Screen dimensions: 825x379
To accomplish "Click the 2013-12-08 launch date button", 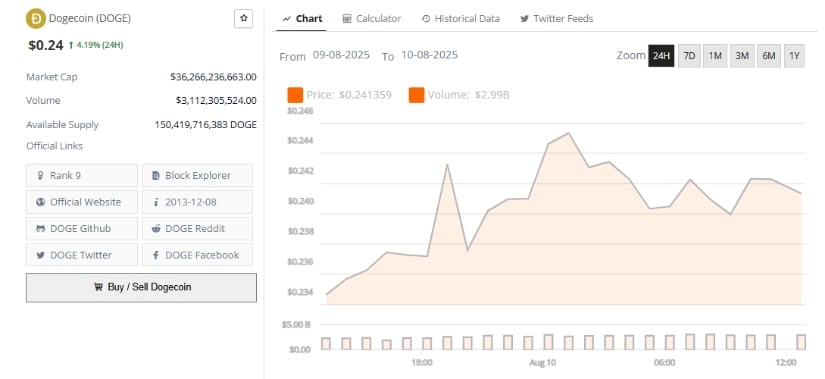I will tap(197, 202).
